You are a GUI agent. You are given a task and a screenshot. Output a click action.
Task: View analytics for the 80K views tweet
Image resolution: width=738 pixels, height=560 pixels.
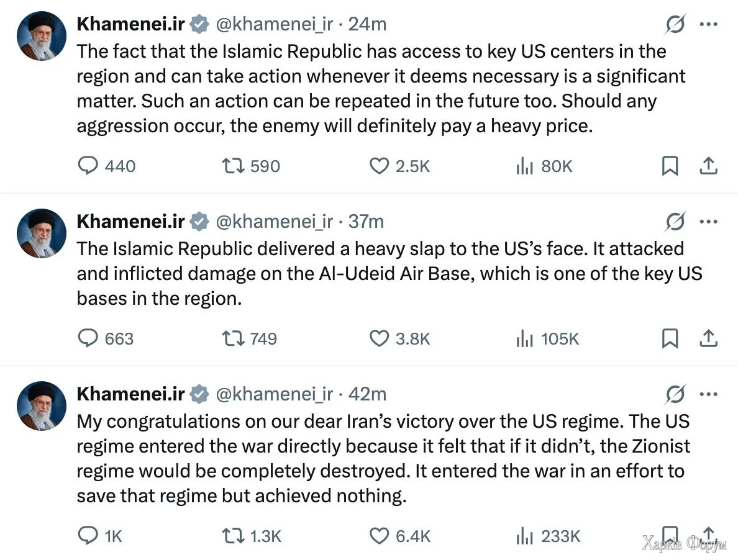pos(525,166)
